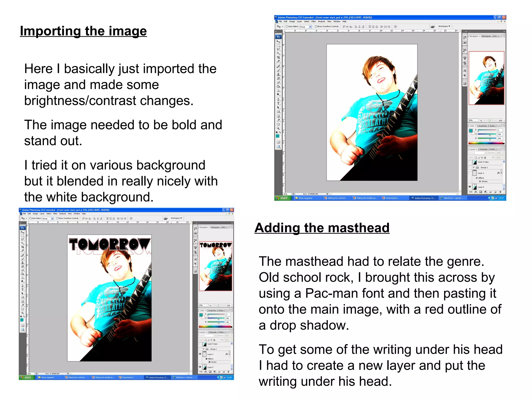The image size is (532, 399).
Task: Click Navigator thumbnail showing TOMORROW masthead
Action: pyautogui.click(x=215, y=266)
